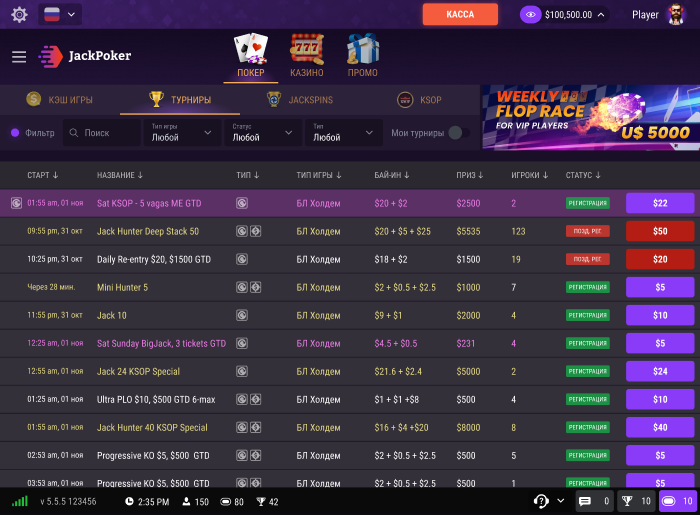Click the players online icon 150

pos(186,502)
